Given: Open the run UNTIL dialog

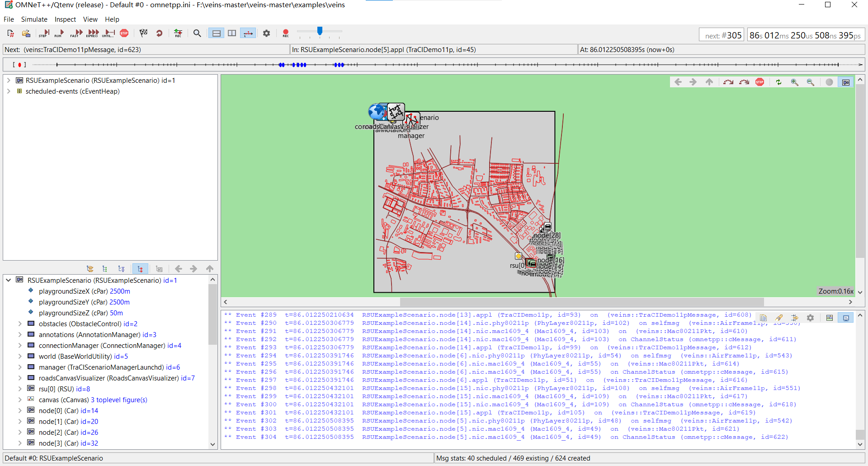Looking at the screenshot, I should [x=108, y=33].
